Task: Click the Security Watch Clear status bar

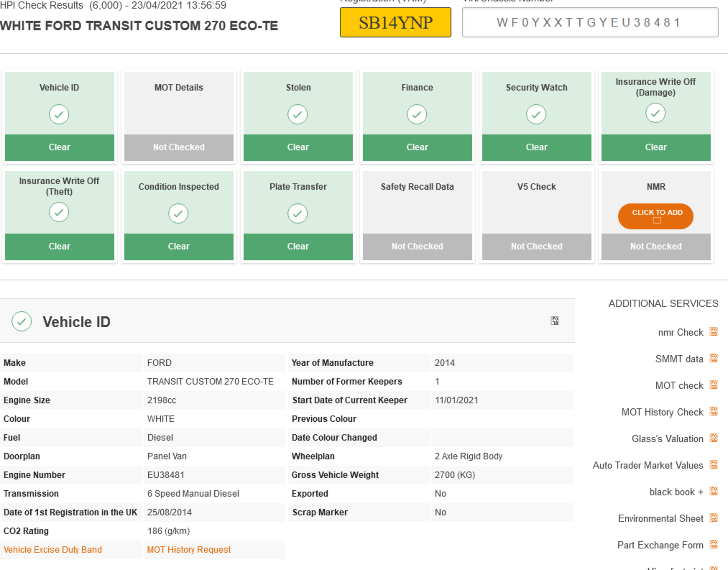Action: pos(537,147)
